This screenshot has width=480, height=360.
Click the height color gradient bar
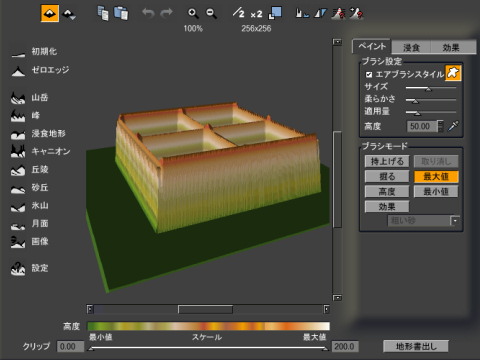point(208,326)
